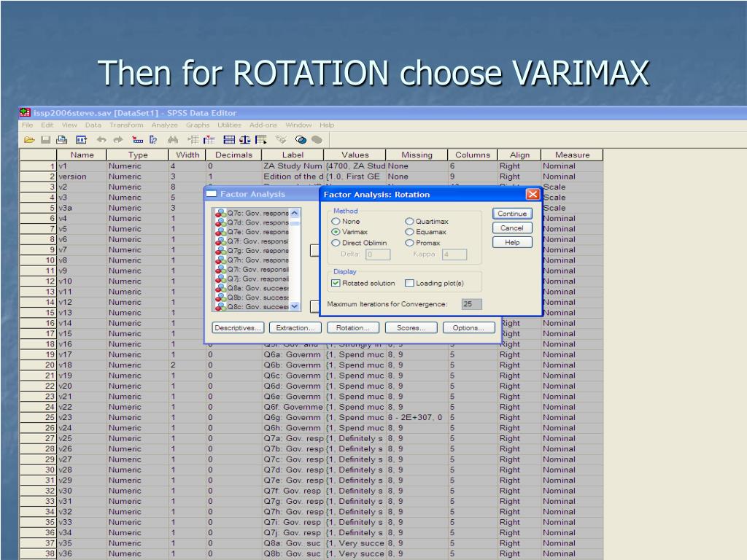Click the Factor Analysis dialog title icon
747x560 pixels.
[x=211, y=194]
